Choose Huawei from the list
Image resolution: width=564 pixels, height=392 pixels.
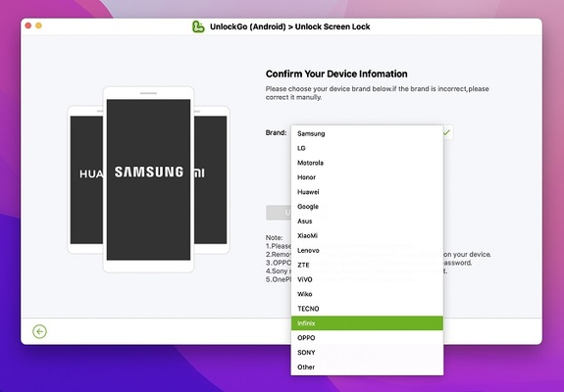pos(367,192)
